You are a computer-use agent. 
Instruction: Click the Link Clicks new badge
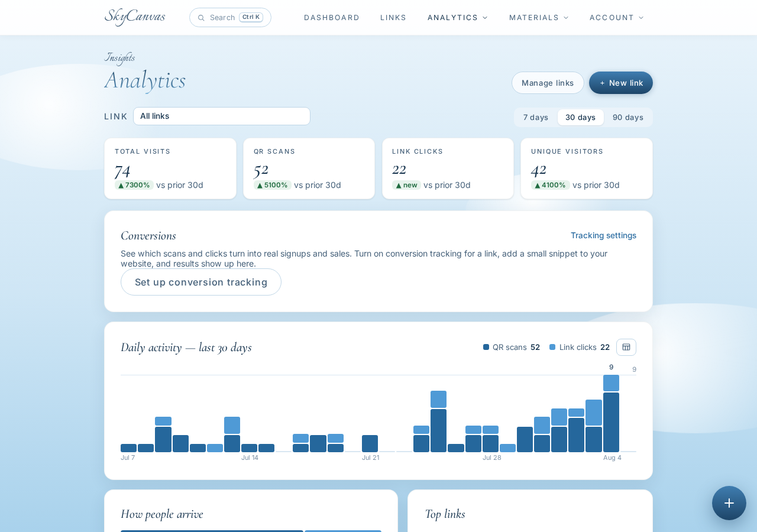click(407, 185)
